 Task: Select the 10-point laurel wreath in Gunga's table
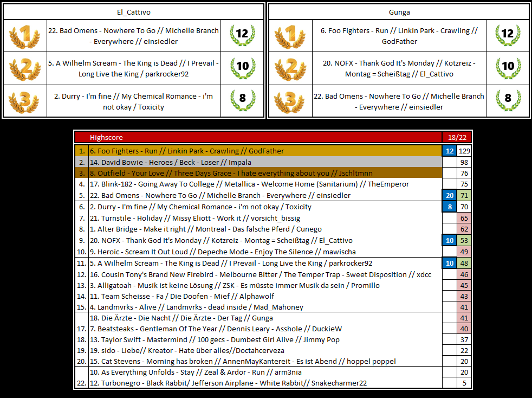click(508, 68)
